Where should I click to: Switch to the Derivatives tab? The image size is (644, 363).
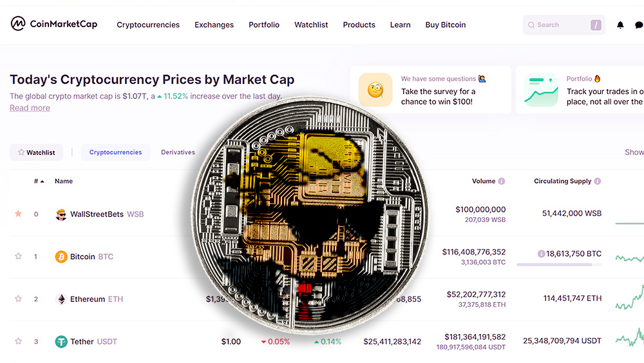[x=178, y=152]
